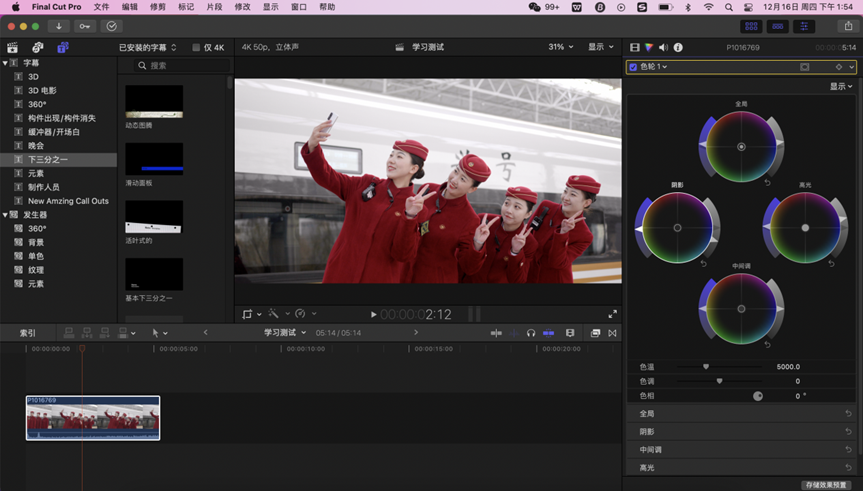The width and height of the screenshot is (863, 491).
Task: Open the 31% zoom level dropdown
Action: (x=561, y=47)
